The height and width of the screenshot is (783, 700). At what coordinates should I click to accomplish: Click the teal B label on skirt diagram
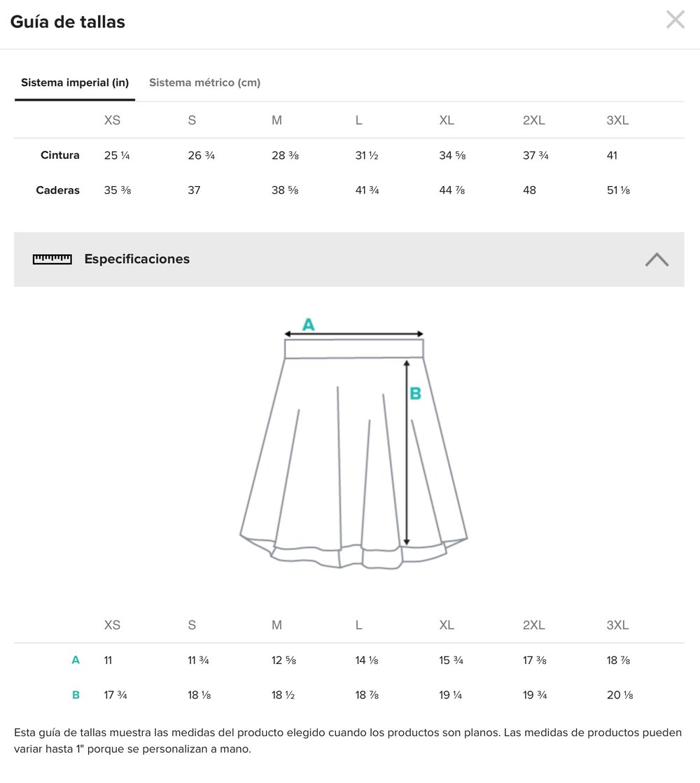pos(415,394)
